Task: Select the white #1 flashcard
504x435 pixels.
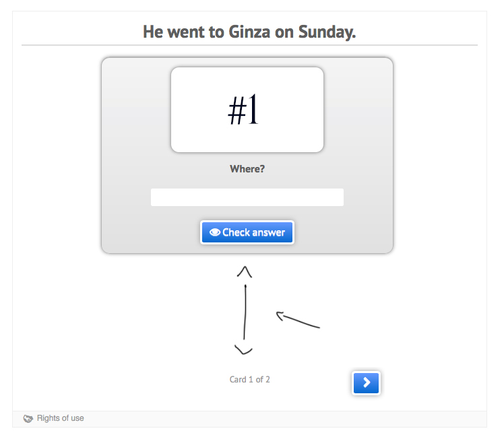Action: 247,110
